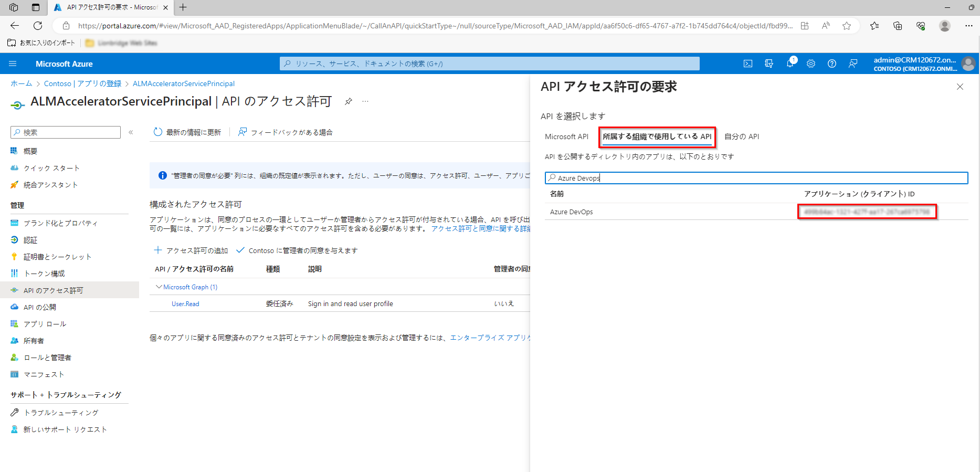980x472 pixels.
Task: Open アクセス許可と同意に関する詳細 link
Action: [x=481, y=228]
